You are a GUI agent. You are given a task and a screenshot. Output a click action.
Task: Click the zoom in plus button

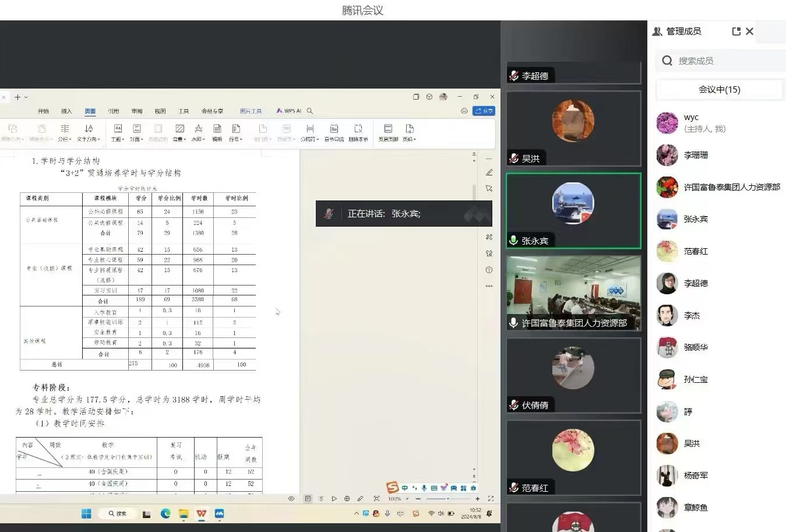pyautogui.click(x=478, y=499)
